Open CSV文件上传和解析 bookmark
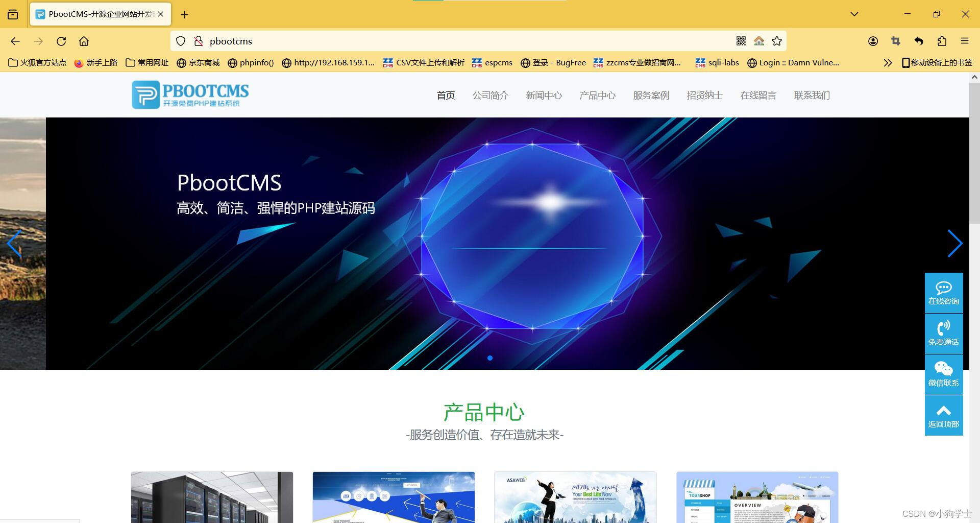This screenshot has width=980, height=523. (x=424, y=63)
